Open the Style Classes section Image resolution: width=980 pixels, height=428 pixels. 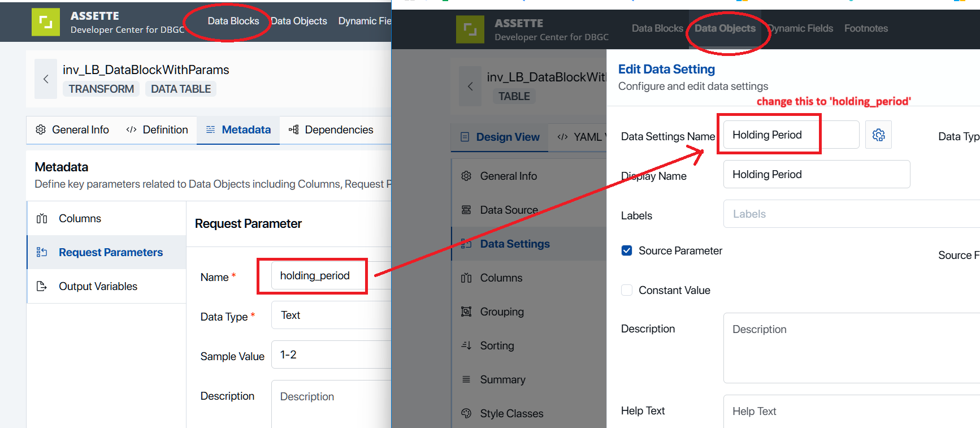pos(529,413)
